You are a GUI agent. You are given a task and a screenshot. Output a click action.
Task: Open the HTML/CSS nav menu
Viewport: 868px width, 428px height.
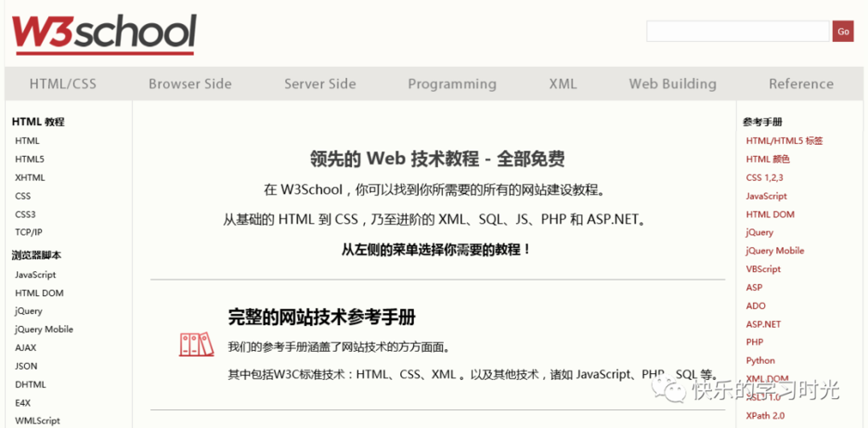(63, 84)
